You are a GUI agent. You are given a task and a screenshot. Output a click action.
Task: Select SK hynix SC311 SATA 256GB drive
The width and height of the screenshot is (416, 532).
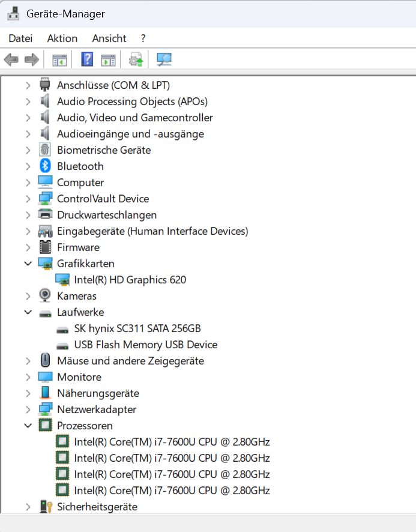(137, 328)
